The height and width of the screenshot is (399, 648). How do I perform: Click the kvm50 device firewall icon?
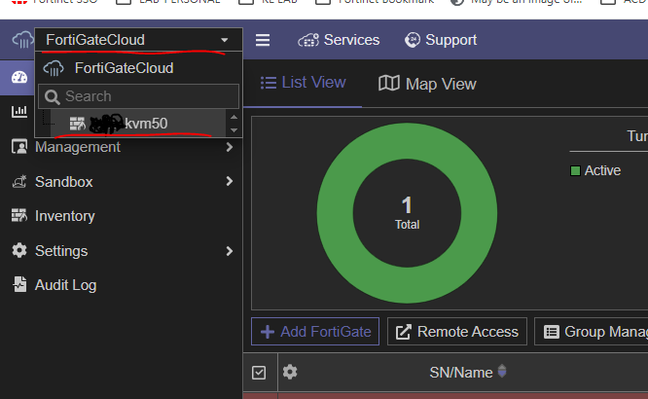[x=77, y=123]
